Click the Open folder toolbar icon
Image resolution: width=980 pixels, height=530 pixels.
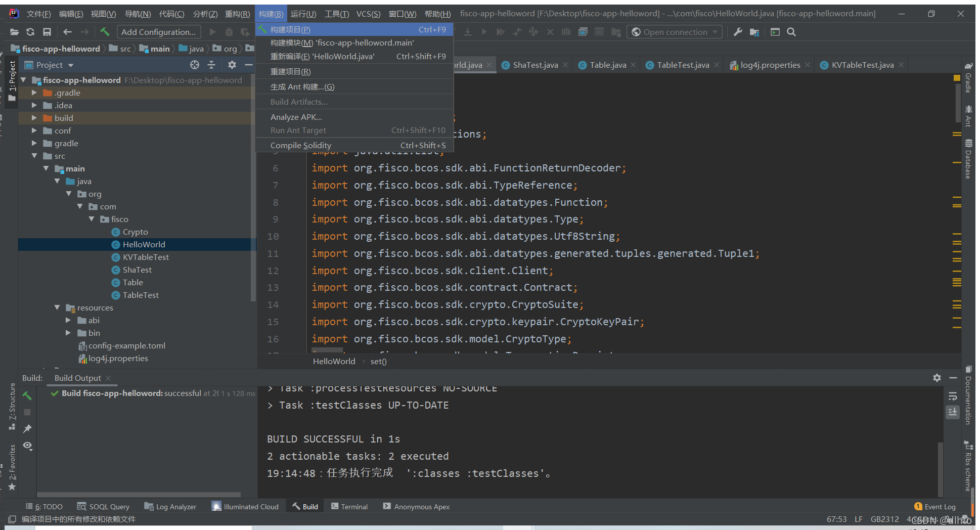coord(14,32)
